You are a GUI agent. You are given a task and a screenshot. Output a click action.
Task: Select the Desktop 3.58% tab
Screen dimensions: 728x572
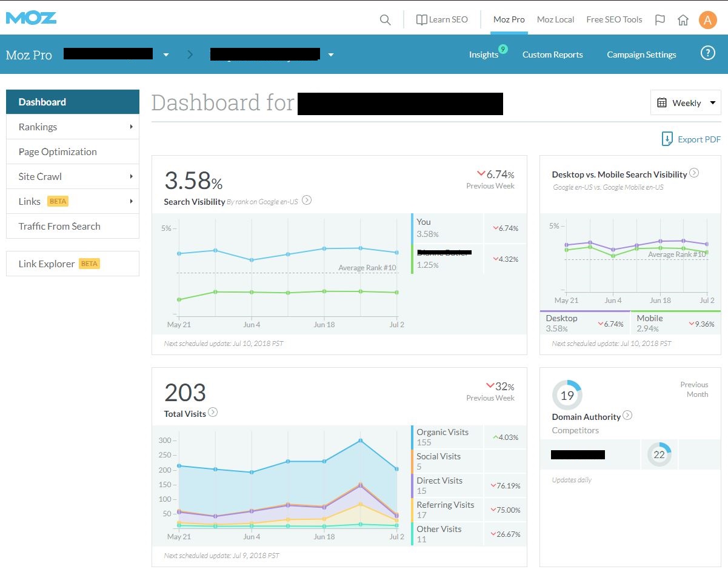coord(585,323)
